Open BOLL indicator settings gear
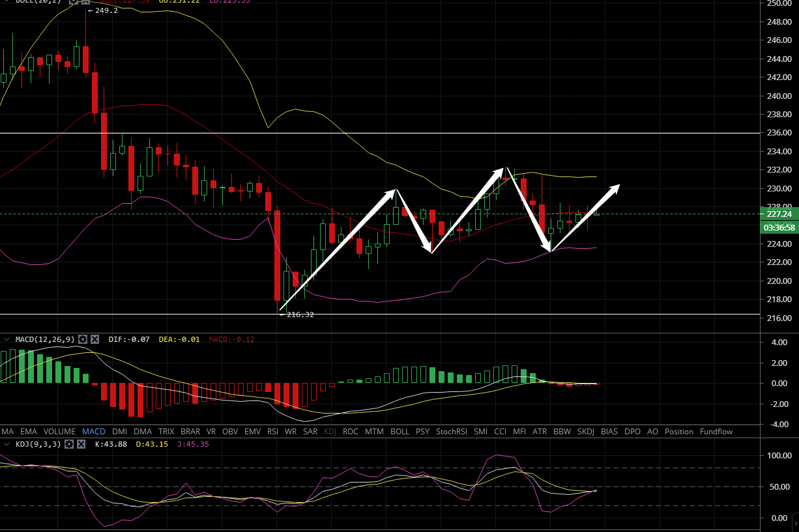This screenshot has height=532, width=799. coord(73,1)
